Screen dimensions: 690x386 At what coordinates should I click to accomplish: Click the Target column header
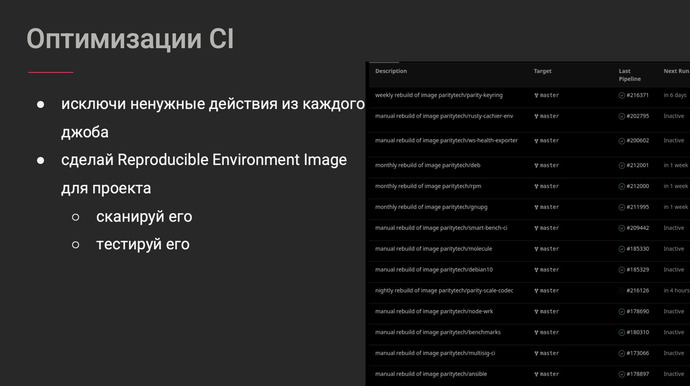(543, 71)
